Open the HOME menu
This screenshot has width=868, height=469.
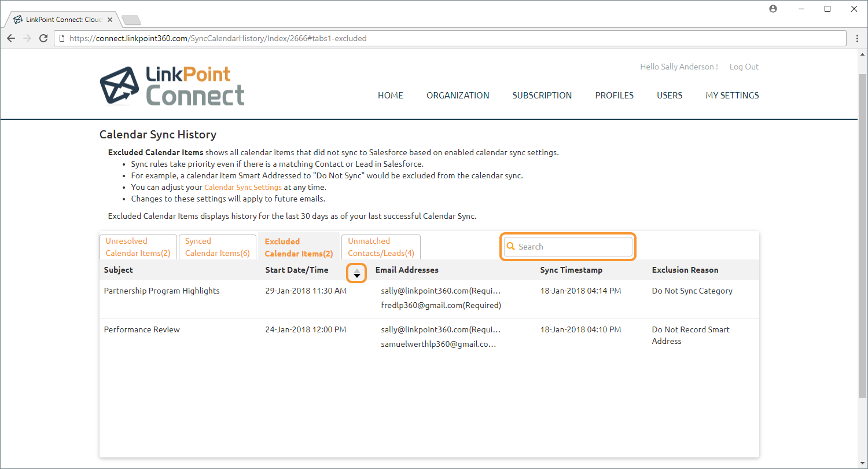[391, 96]
